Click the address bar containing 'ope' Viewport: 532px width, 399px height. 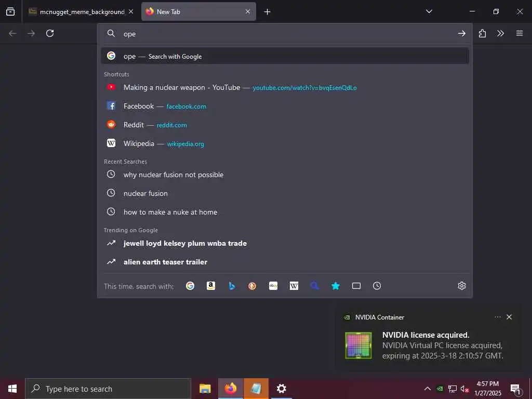285,34
